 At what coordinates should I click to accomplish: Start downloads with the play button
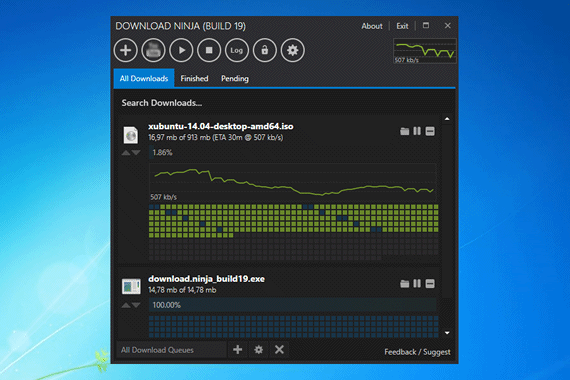pyautogui.click(x=181, y=50)
